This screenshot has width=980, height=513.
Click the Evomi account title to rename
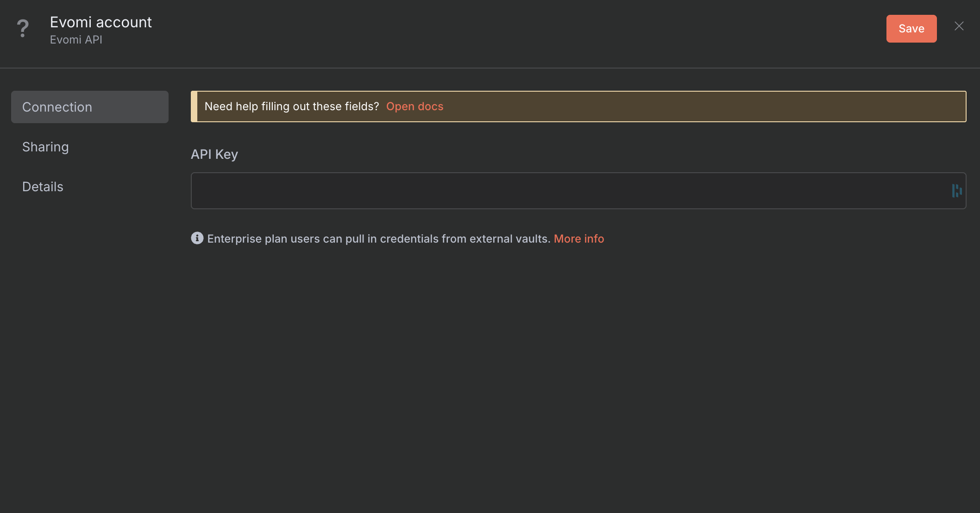pyautogui.click(x=101, y=22)
